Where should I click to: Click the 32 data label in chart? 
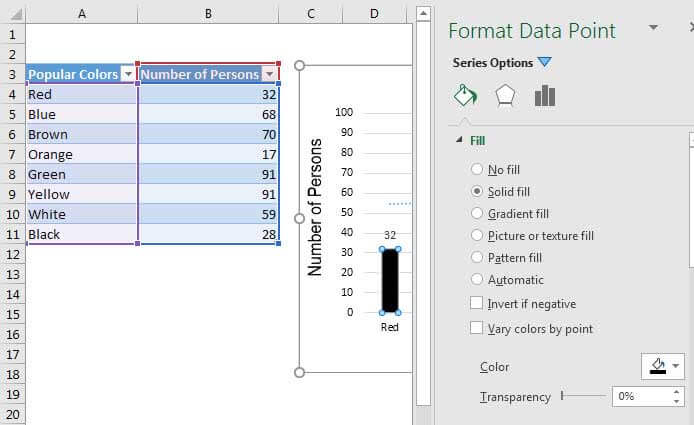coord(390,235)
